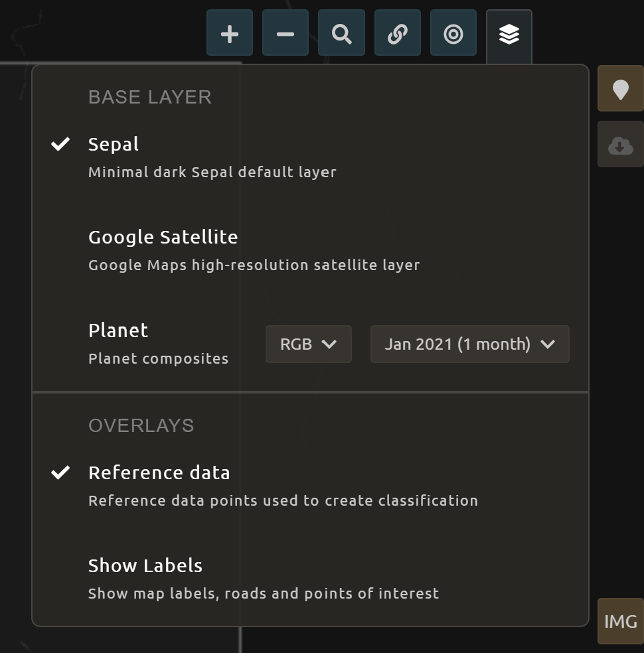Image resolution: width=644 pixels, height=653 pixels.
Task: Click the Google Maps high-resolution description text
Action: click(254, 265)
